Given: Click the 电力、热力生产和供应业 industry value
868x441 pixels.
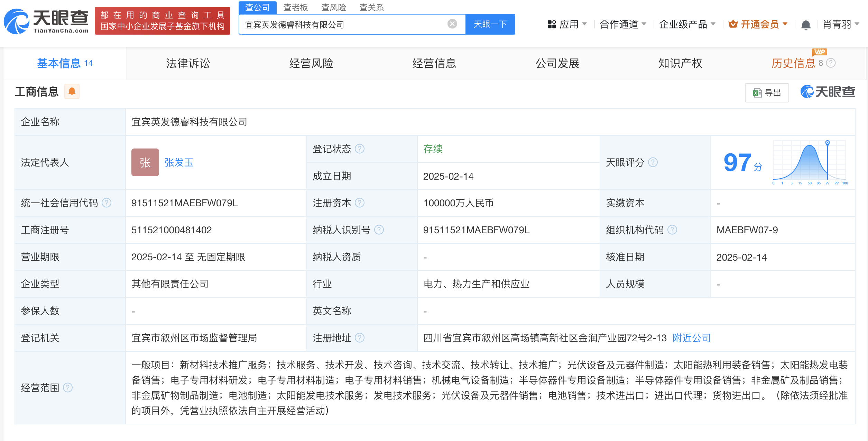Looking at the screenshot, I should [x=477, y=284].
